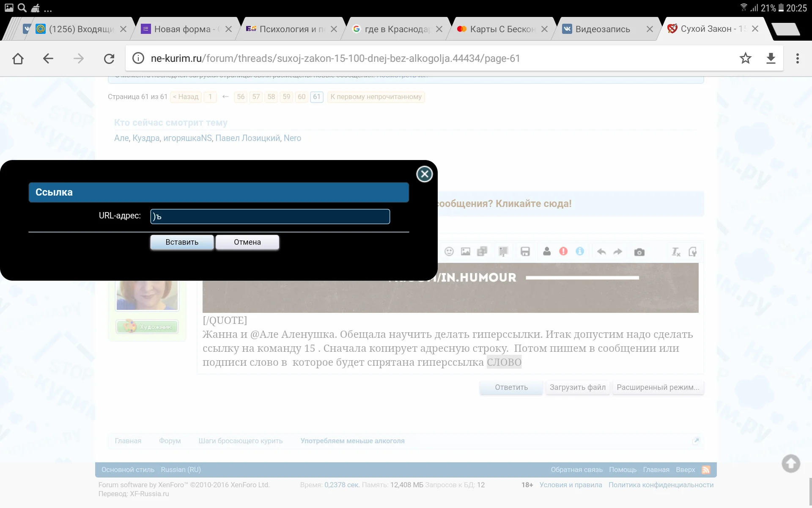Click inside the URL-адрес input field
The height and width of the screenshot is (508, 812).
tap(269, 216)
